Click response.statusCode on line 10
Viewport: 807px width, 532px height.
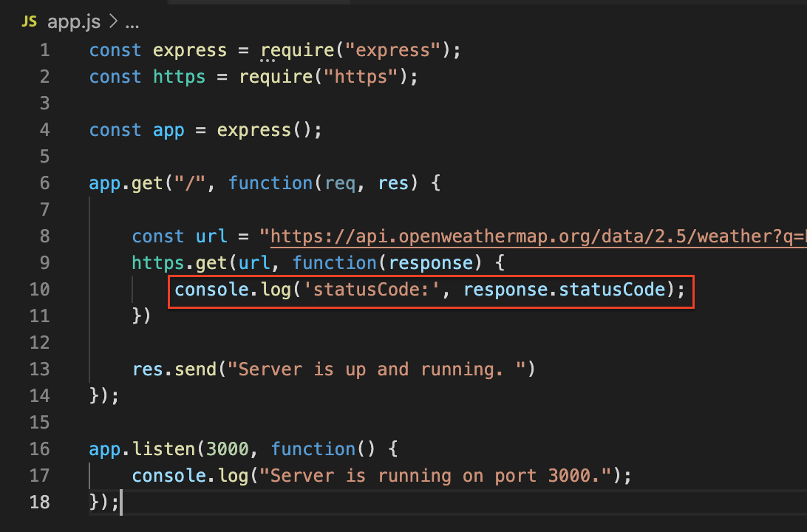565,290
